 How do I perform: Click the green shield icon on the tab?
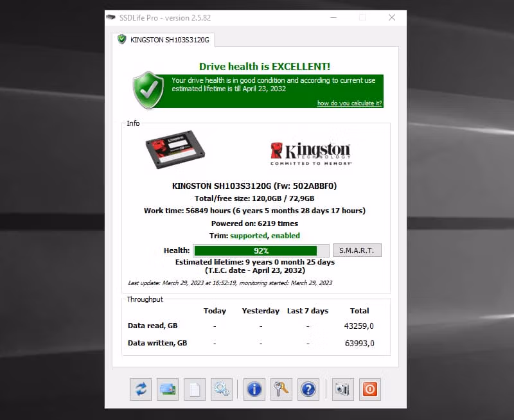click(121, 39)
